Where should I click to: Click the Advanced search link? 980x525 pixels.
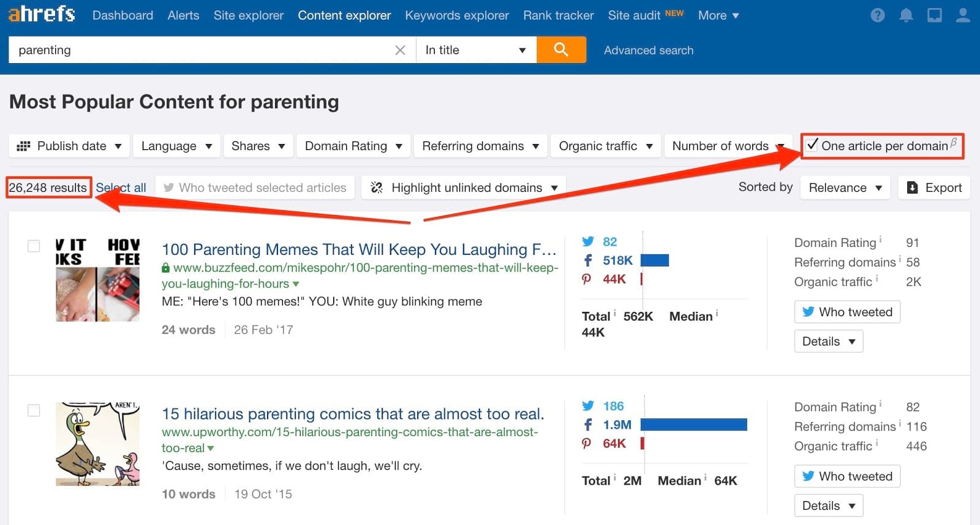649,50
